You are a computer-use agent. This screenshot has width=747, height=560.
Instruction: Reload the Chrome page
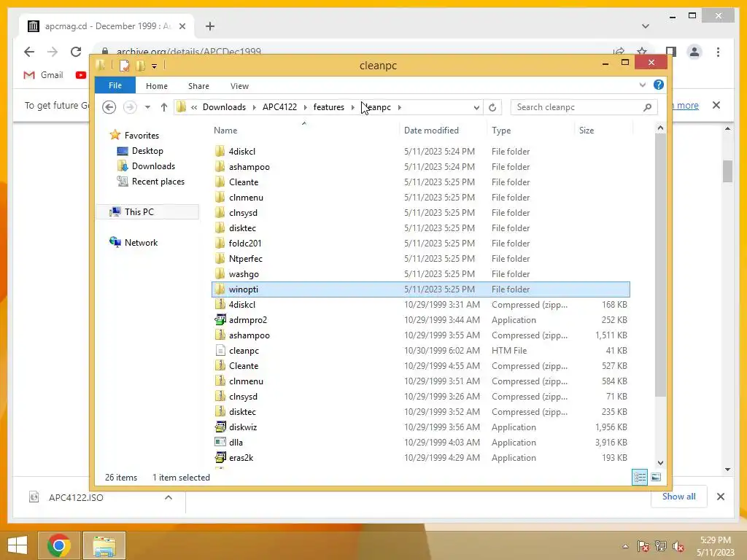tap(76, 52)
